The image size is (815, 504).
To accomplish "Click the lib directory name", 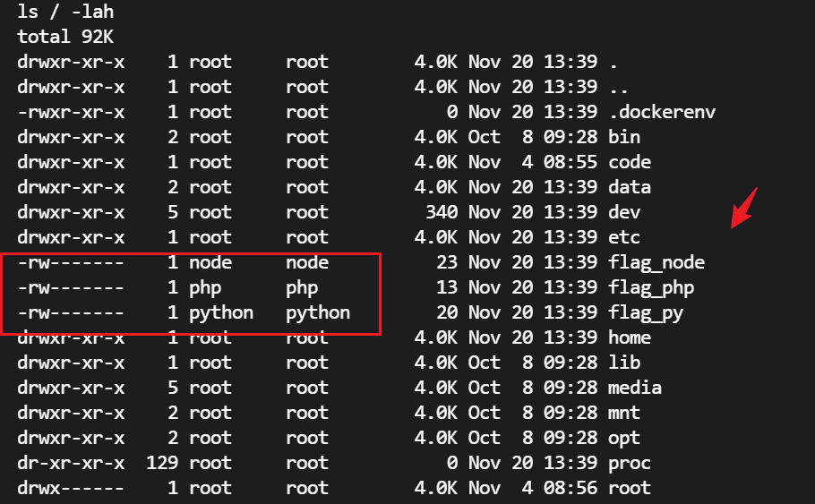I will (624, 363).
